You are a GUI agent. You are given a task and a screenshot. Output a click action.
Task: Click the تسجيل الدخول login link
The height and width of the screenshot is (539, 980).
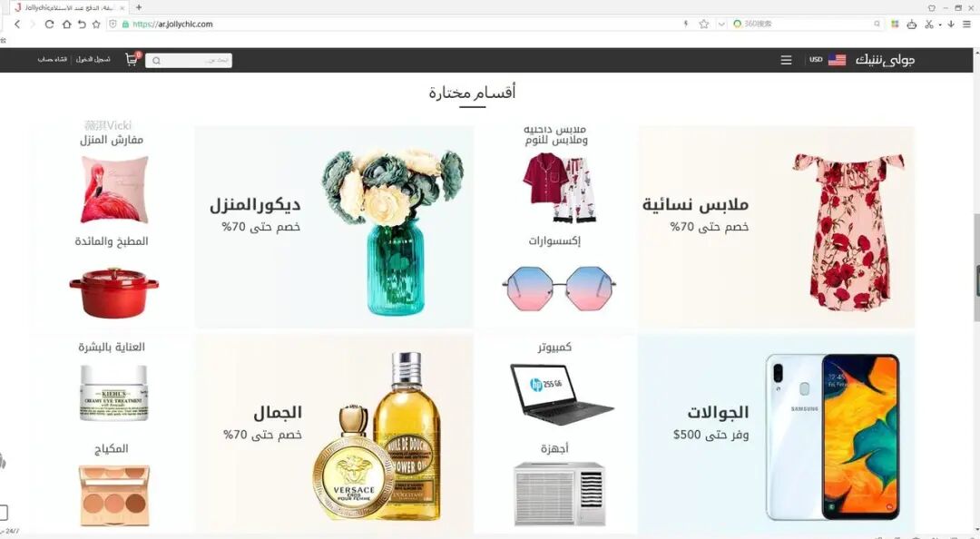pos(93,59)
